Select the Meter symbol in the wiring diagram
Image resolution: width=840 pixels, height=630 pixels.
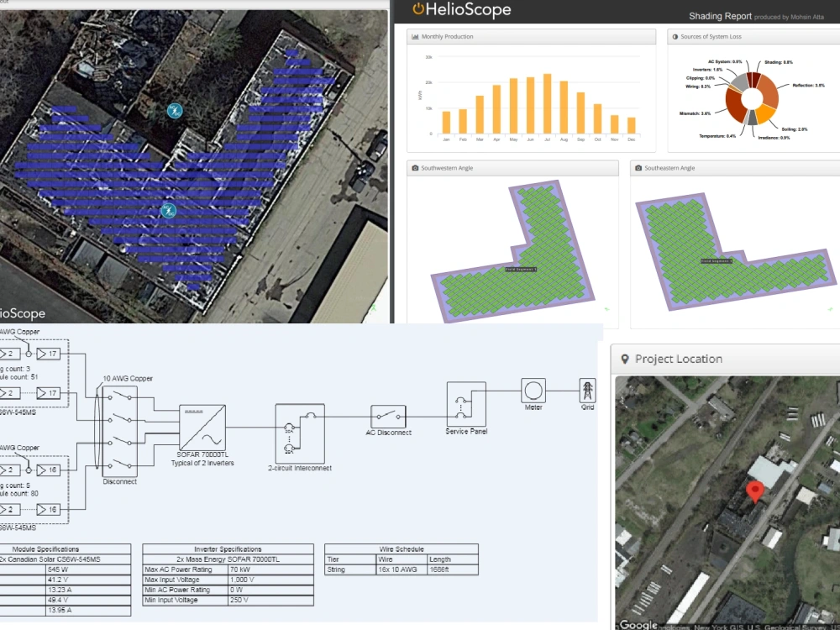(534, 391)
